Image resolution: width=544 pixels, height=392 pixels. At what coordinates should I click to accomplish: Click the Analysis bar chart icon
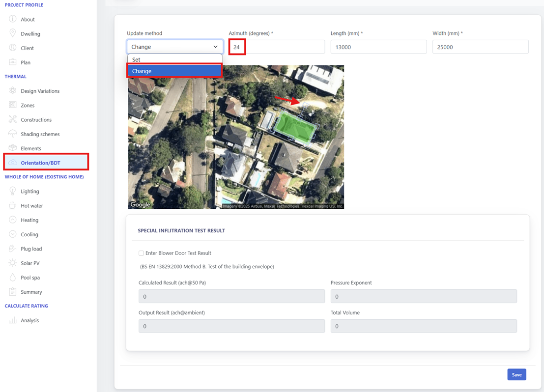12,320
